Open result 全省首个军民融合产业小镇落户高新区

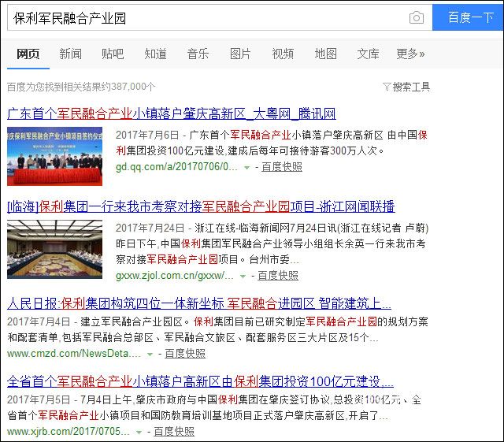point(200,381)
